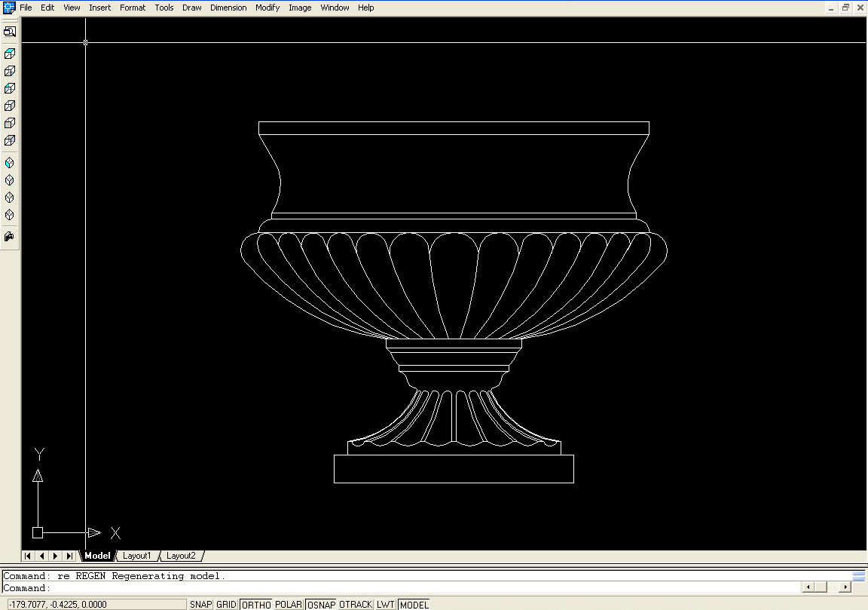868x610 pixels.
Task: Switch to Top view using the toolbar
Action: pos(10,54)
